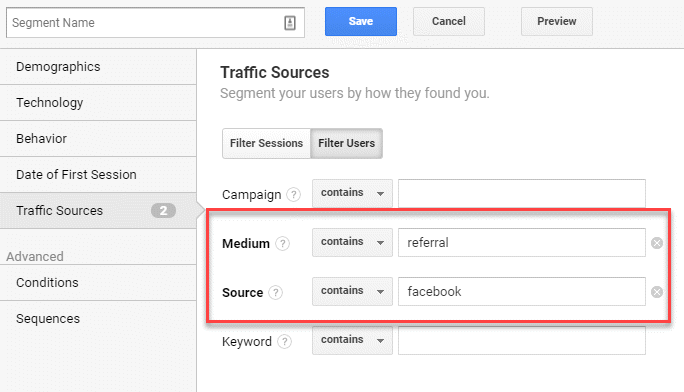The height and width of the screenshot is (392, 684).
Task: Select the Sequences advanced section
Action: pyautogui.click(x=98, y=319)
